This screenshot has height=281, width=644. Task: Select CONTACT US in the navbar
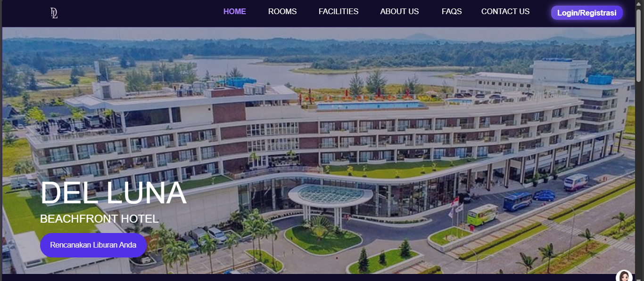tap(505, 12)
